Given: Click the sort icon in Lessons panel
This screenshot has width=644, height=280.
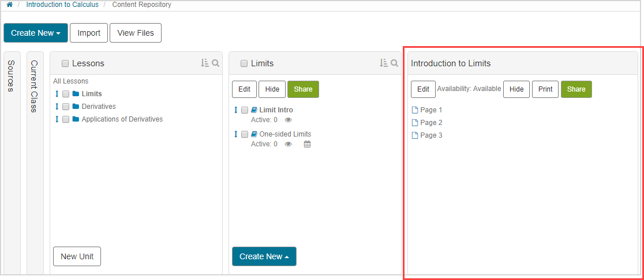Looking at the screenshot, I should pyautogui.click(x=204, y=63).
